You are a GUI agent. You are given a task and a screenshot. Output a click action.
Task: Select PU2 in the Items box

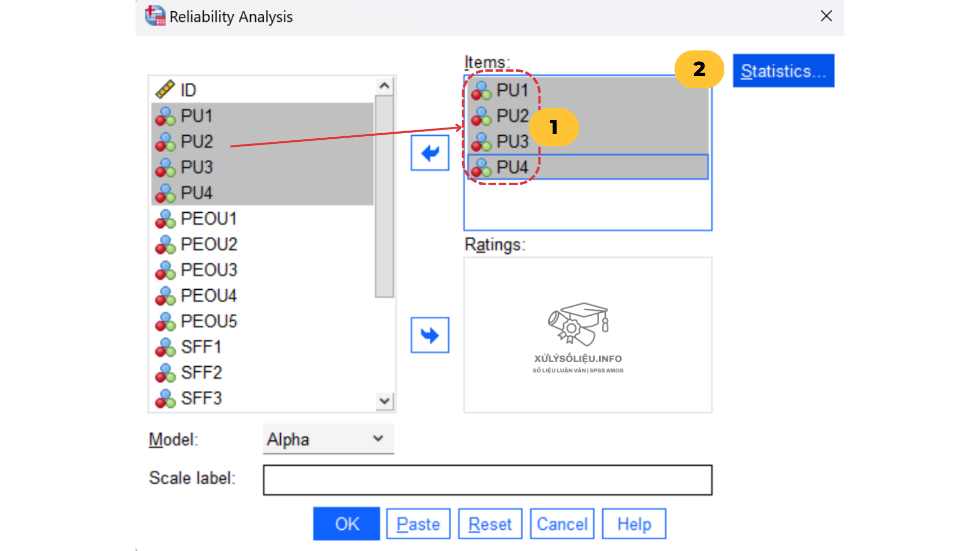coord(587,116)
